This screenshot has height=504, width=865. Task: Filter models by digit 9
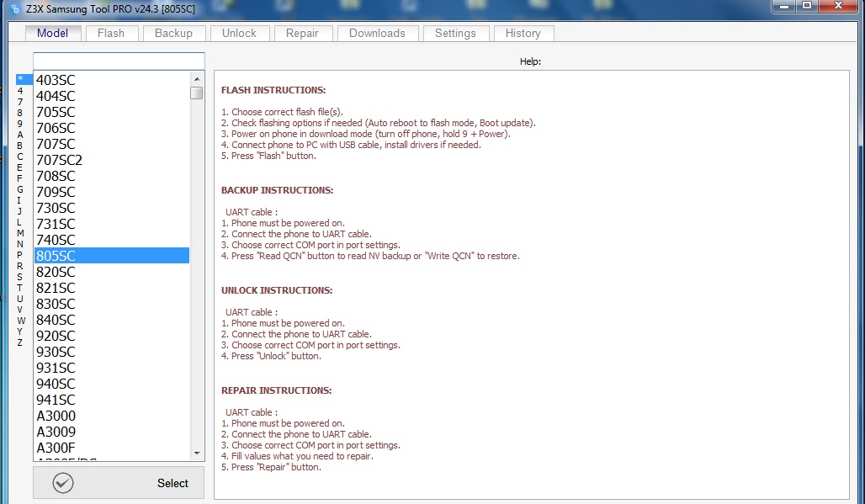20,124
